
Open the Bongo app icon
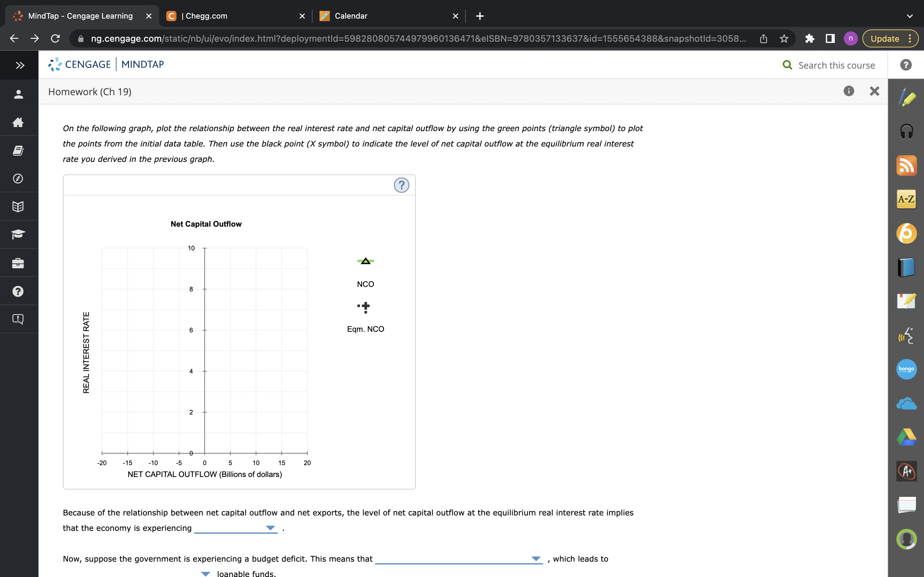[x=906, y=369]
